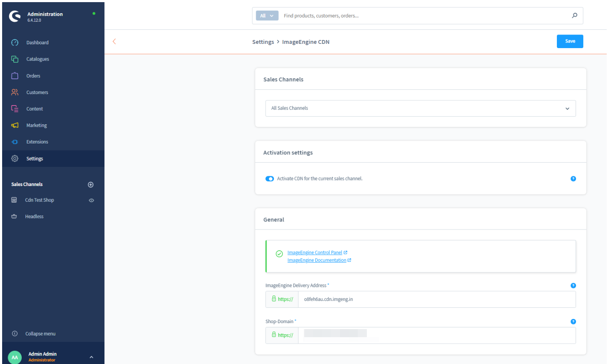Click the Content layout icon

(x=15, y=109)
